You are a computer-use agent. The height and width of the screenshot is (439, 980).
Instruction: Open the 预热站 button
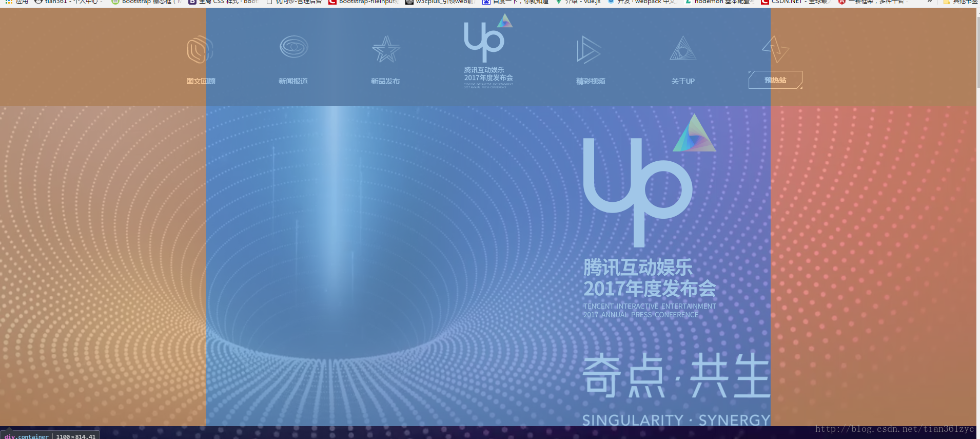775,80
